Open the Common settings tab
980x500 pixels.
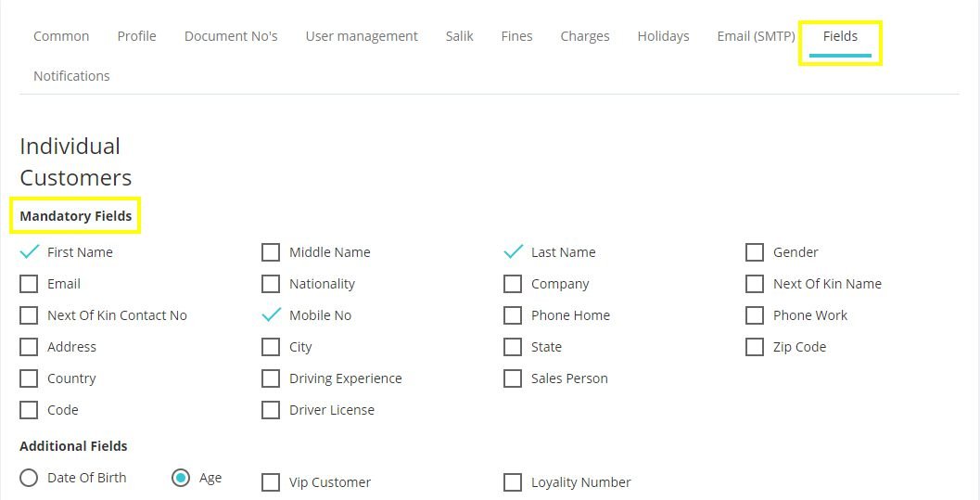61,36
